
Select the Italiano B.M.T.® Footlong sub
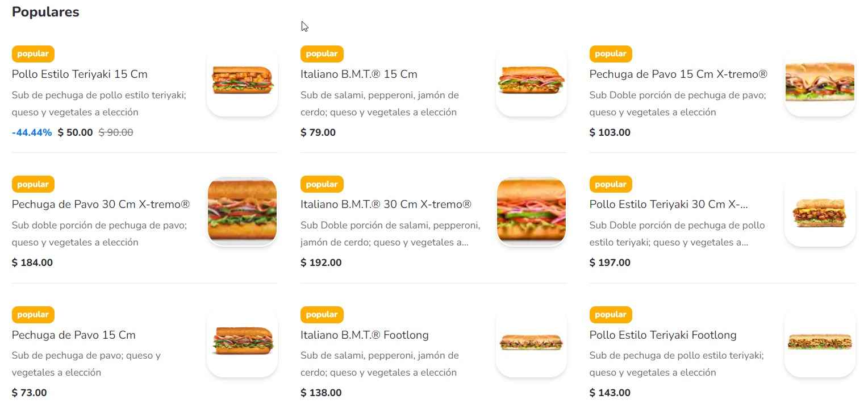click(364, 335)
